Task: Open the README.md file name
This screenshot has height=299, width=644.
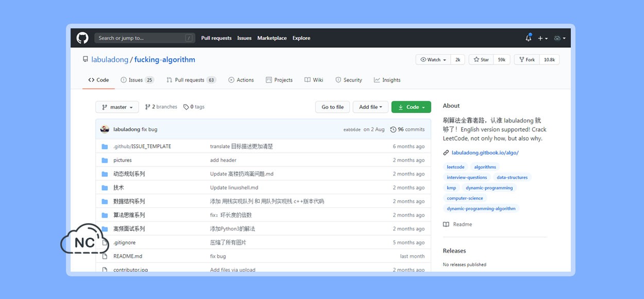Action: [x=128, y=256]
